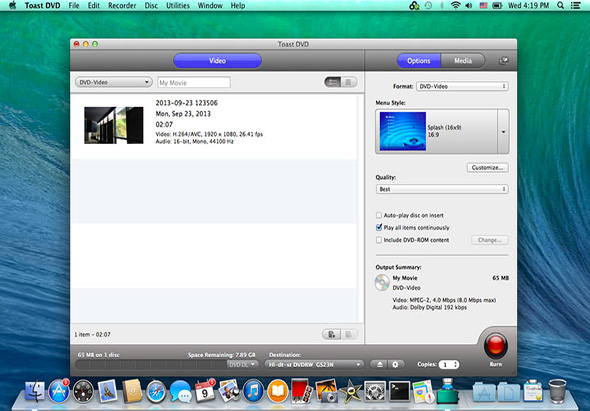Open the Toast DVD application menu

coord(43,5)
